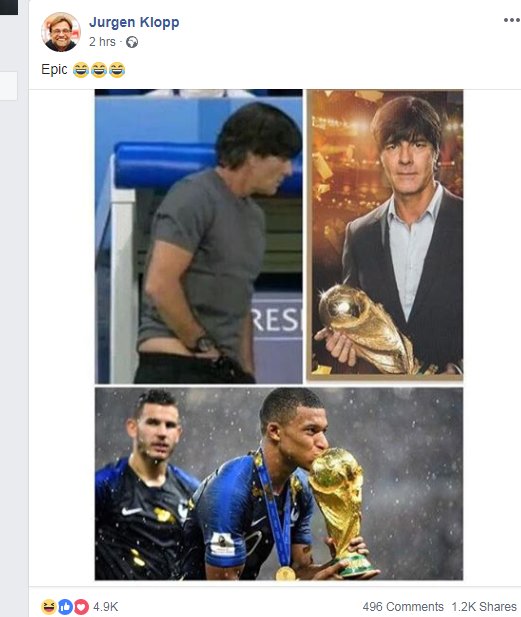Open the 2 hrs post timestamp
The image size is (521, 617).
102,42
